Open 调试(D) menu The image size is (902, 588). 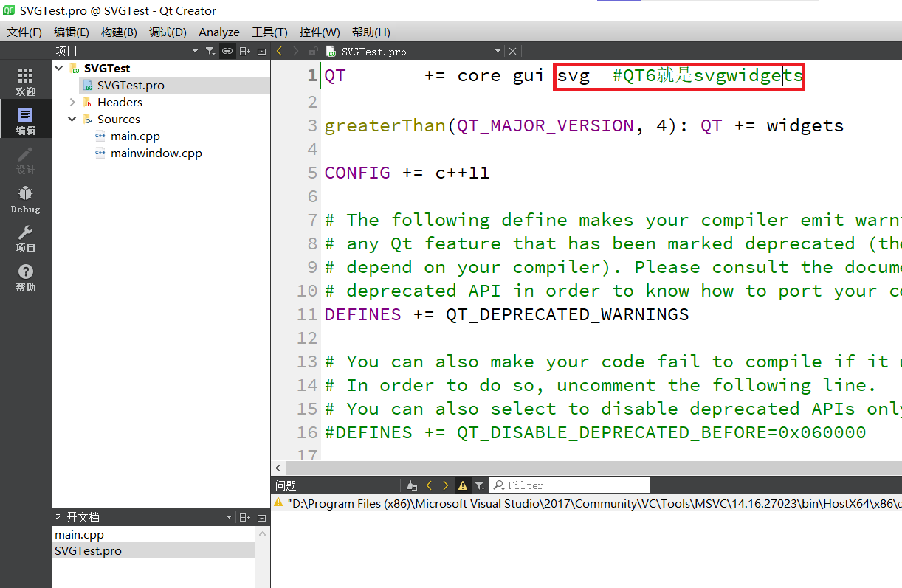tap(168, 32)
